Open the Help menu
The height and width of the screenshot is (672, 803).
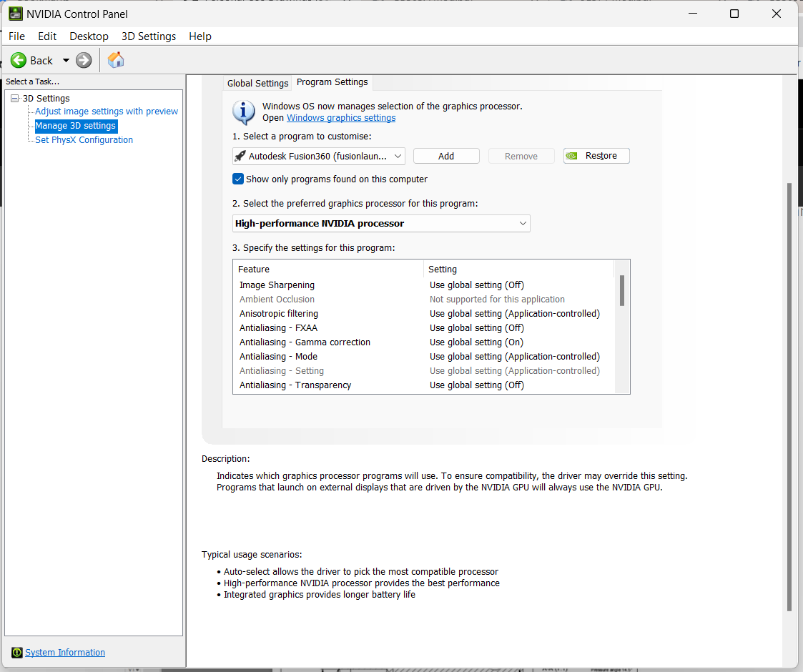pos(200,36)
